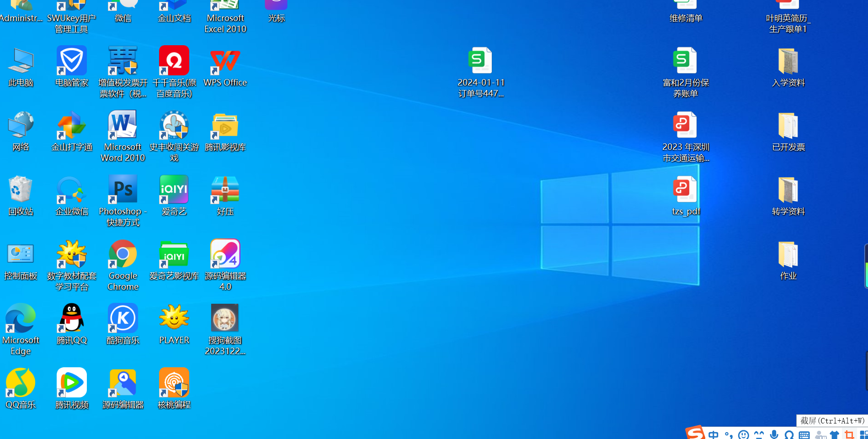Viewport: 868px width, 439px height.
Task: Click the Sogou input method logo
Action: 695,433
